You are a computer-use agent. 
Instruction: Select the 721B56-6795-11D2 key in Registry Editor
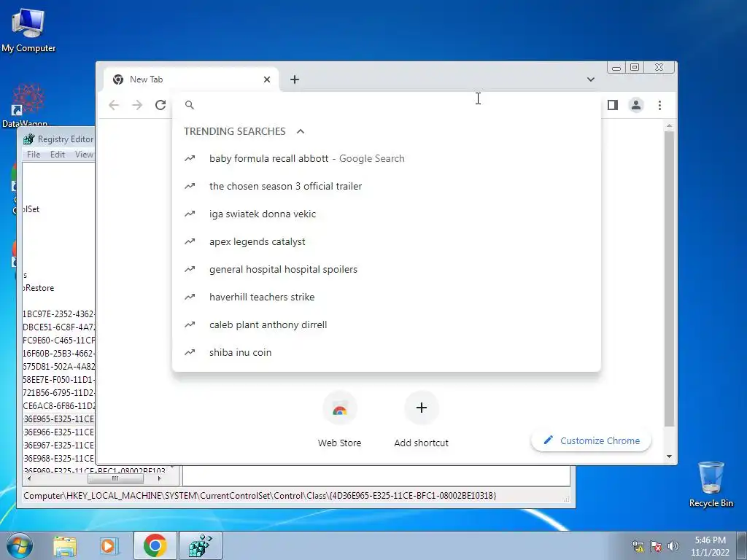(58, 393)
